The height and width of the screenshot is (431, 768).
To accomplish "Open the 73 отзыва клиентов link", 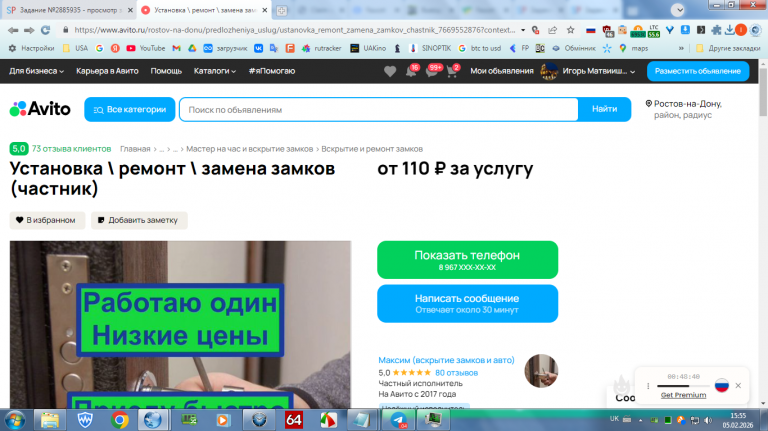I will pos(72,148).
